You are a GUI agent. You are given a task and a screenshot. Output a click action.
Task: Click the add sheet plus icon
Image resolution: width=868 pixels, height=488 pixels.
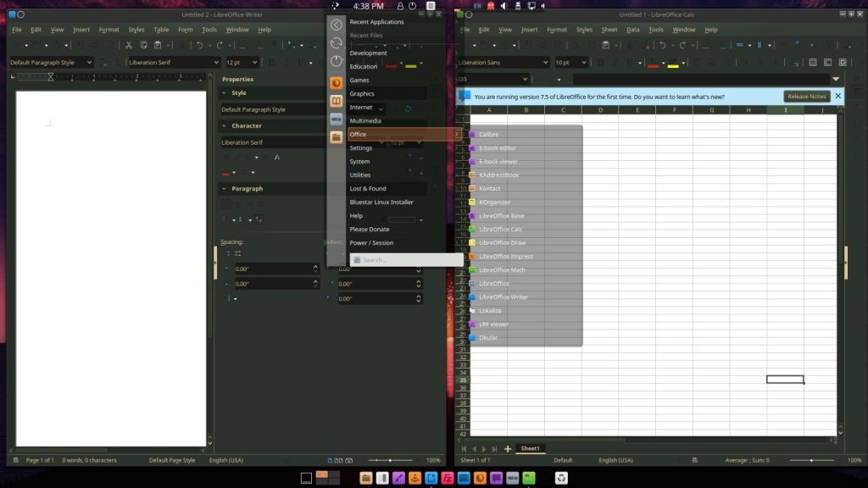[x=508, y=448]
